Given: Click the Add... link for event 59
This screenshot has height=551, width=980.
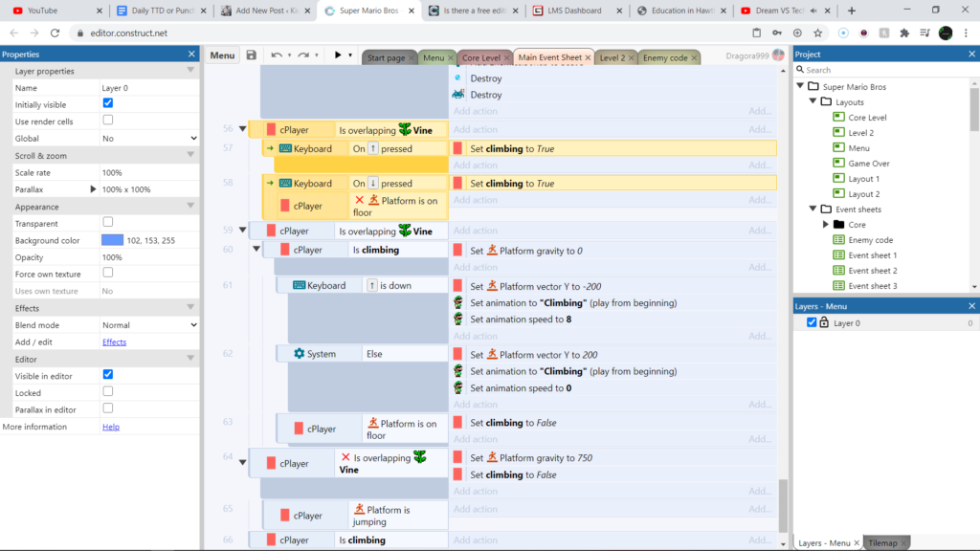Looking at the screenshot, I should pos(760,231).
